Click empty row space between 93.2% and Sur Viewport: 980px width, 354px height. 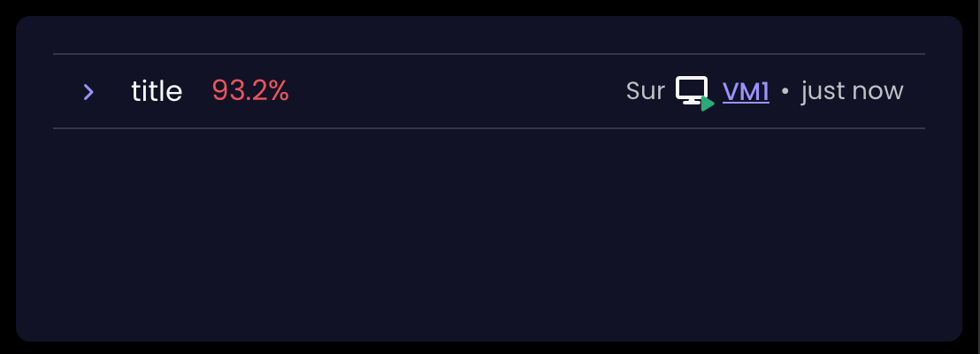click(x=456, y=91)
